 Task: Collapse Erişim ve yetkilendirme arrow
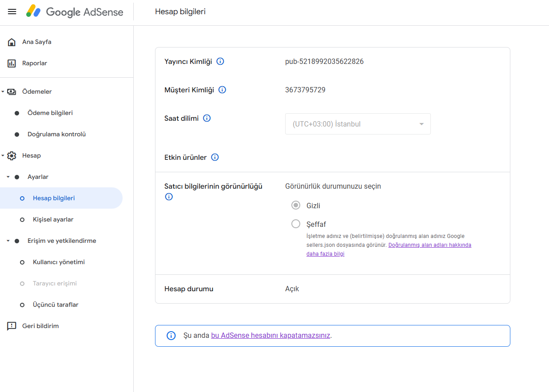(x=8, y=241)
